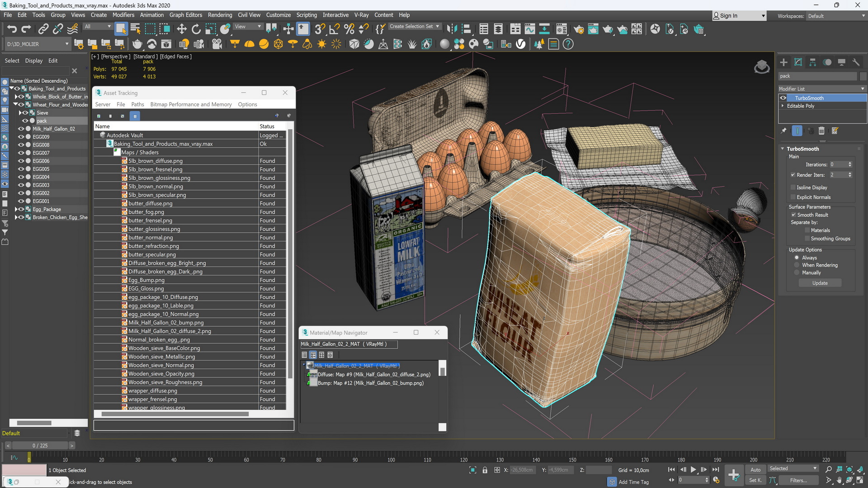Click the pack object name field

817,76
